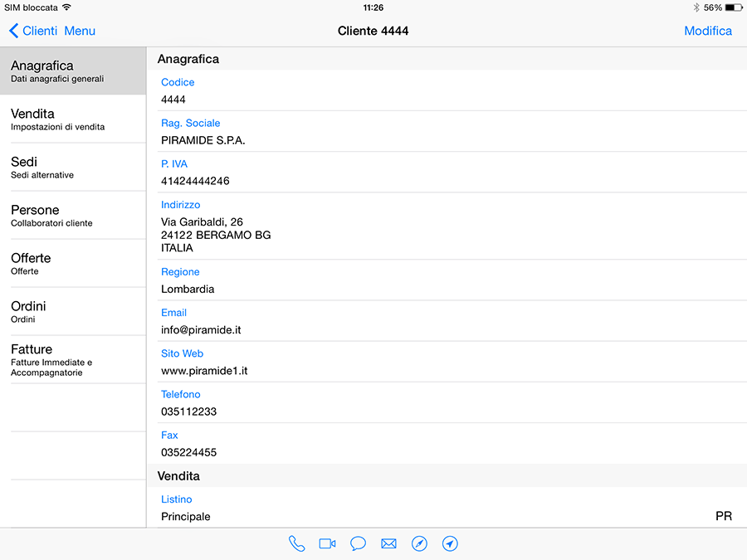Tap the Cliente 4444 title
747x560 pixels.
(373, 31)
